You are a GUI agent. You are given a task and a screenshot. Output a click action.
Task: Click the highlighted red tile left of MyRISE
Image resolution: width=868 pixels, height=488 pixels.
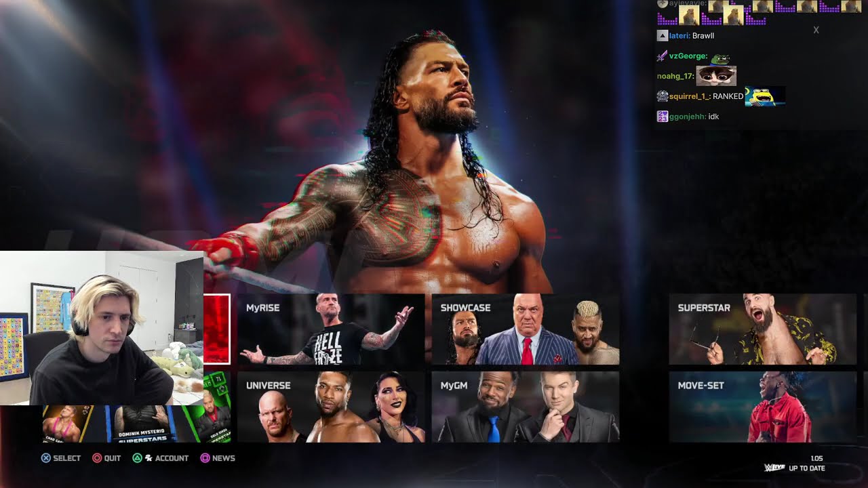[x=217, y=329]
